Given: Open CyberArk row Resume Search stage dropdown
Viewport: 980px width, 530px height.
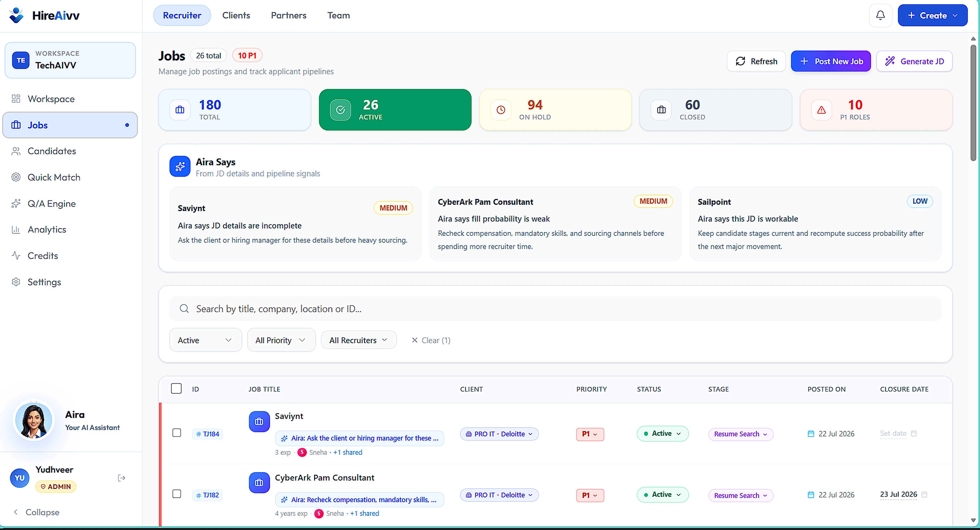Looking at the screenshot, I should pos(740,495).
